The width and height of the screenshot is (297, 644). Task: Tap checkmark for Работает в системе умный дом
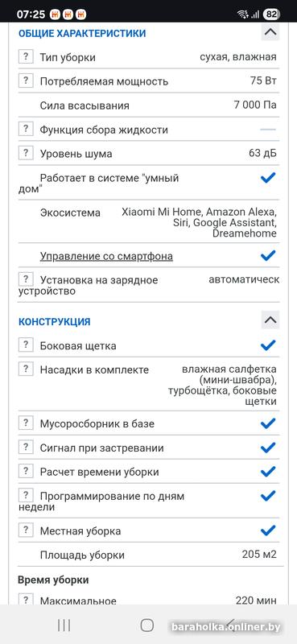click(x=268, y=178)
